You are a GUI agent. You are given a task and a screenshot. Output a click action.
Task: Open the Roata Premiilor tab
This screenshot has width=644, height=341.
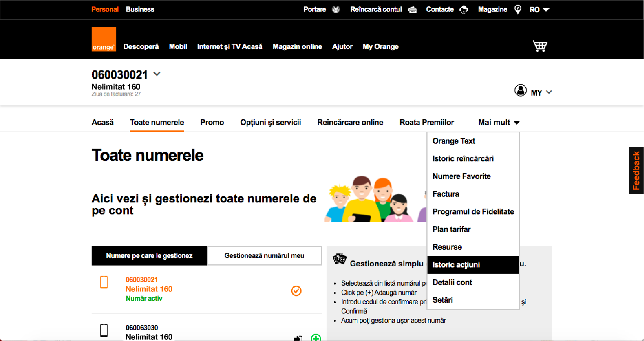coord(426,122)
